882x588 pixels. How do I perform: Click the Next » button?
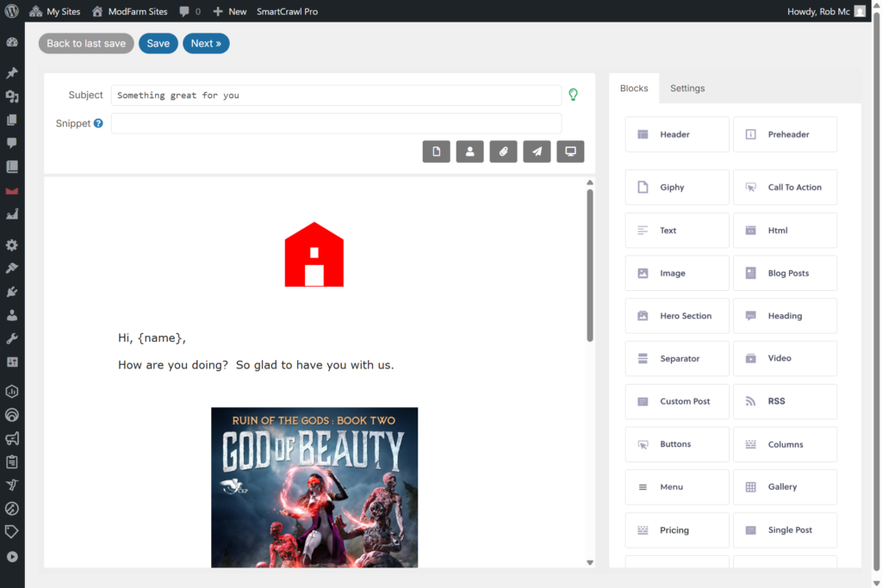206,44
